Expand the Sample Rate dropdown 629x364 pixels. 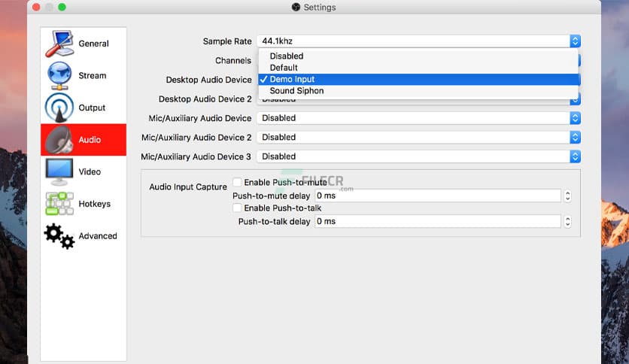click(x=575, y=41)
